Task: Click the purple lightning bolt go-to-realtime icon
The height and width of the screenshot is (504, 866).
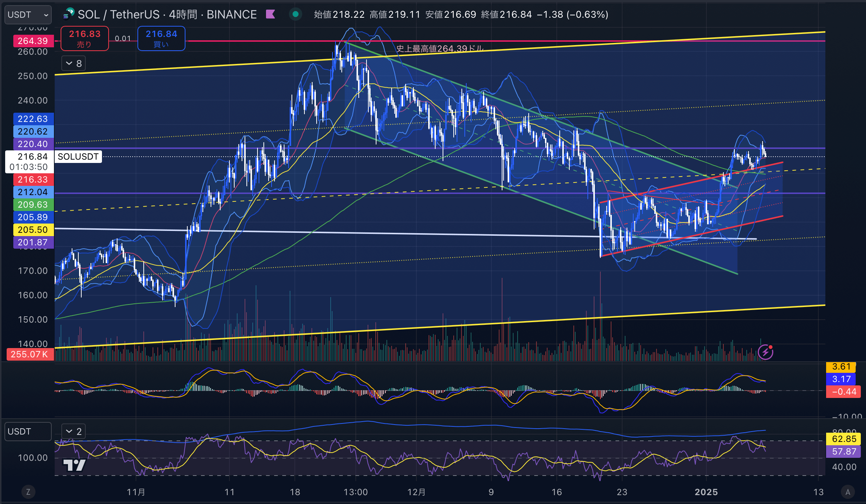Action: coord(766,352)
